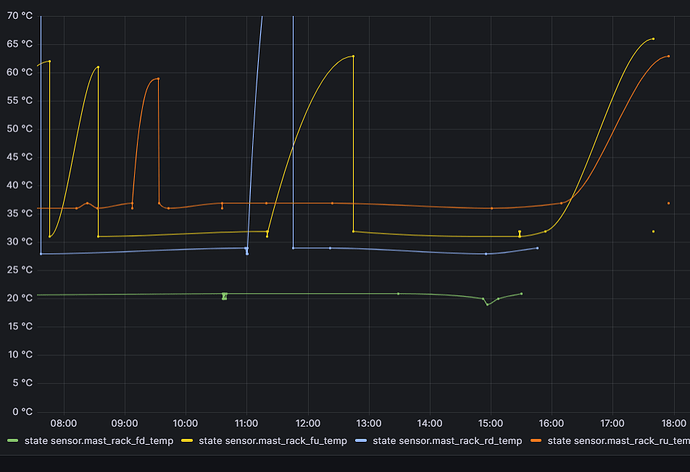Viewport: 690px width, 472px height.
Task: Click the 18:00 time axis label
Action: (x=674, y=423)
